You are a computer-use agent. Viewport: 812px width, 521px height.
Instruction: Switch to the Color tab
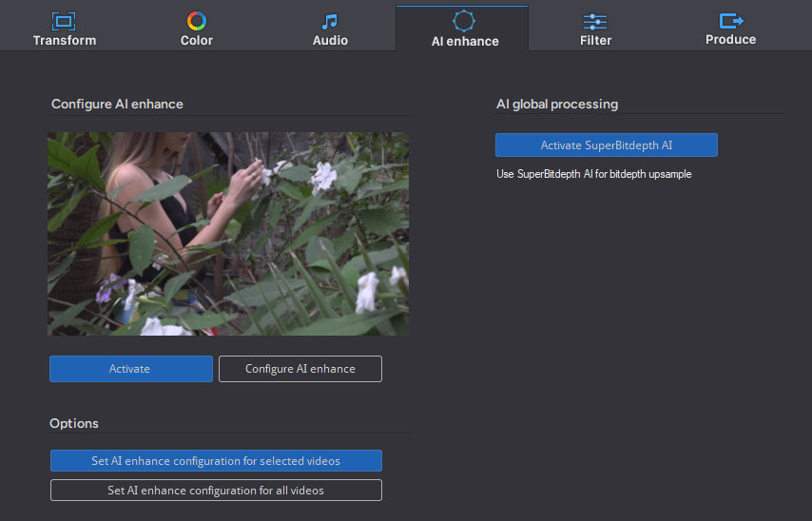click(196, 29)
